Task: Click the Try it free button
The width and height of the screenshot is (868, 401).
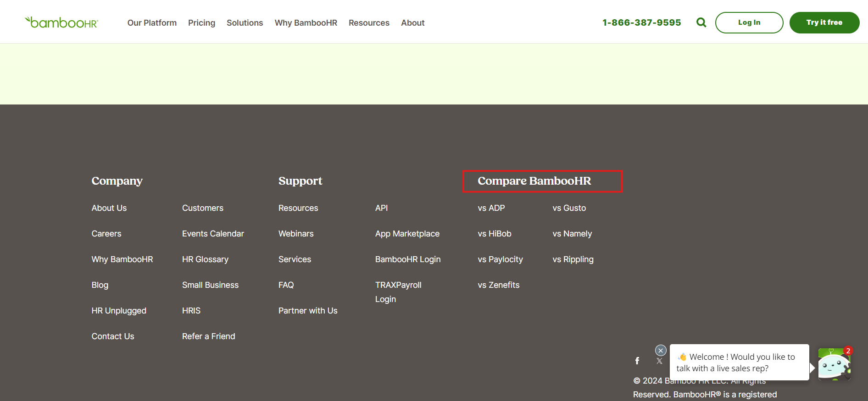Action: click(824, 22)
